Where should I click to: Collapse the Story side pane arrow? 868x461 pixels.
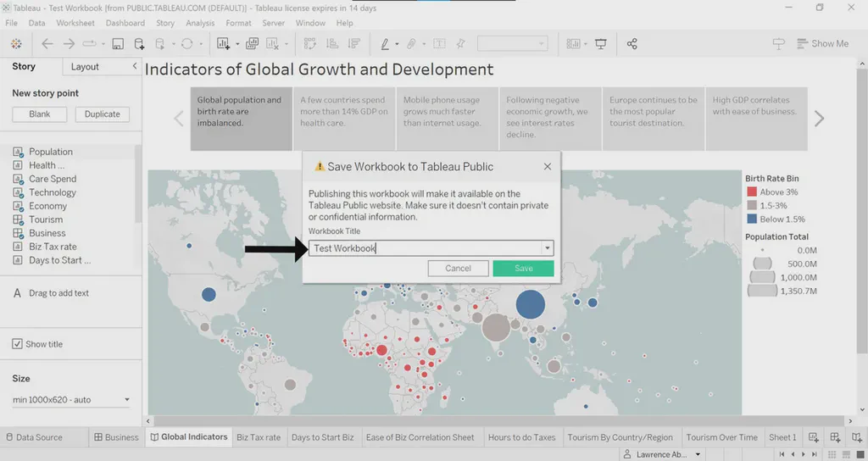(135, 66)
